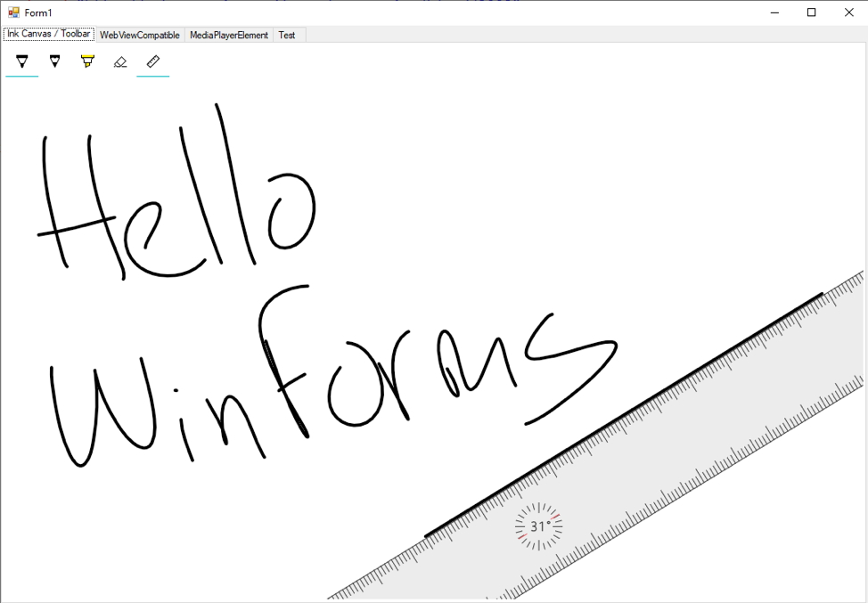This screenshot has height=603, width=868.
Task: Minimize the Form1 window
Action: click(774, 12)
